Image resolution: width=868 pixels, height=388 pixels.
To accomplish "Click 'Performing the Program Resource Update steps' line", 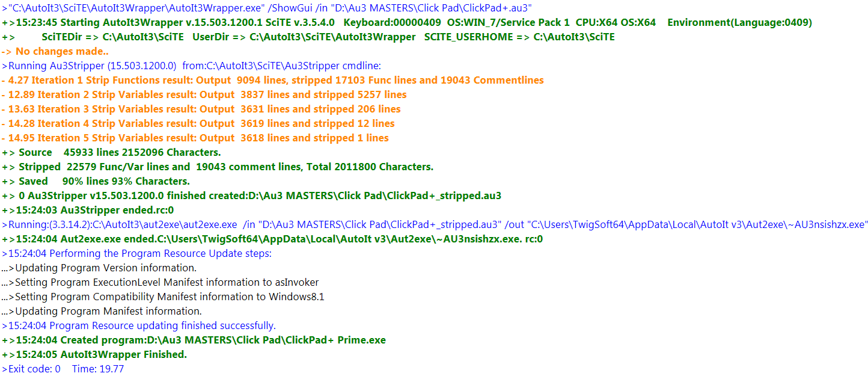I will (136, 253).
